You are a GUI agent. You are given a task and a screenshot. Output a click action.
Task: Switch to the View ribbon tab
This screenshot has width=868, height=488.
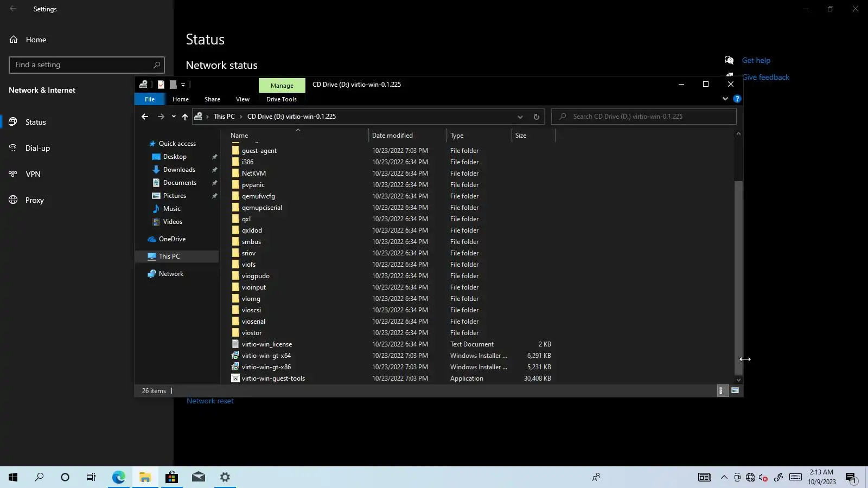click(x=242, y=99)
